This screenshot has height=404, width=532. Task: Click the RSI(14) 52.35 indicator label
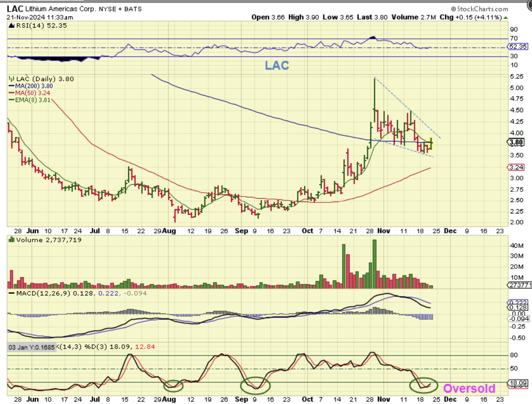[41, 25]
